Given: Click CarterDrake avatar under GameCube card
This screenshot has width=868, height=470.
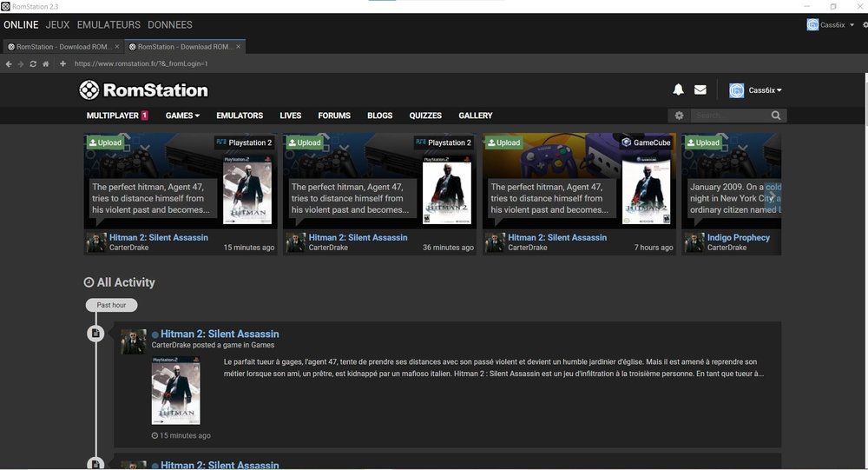Looking at the screenshot, I should click(x=495, y=242).
